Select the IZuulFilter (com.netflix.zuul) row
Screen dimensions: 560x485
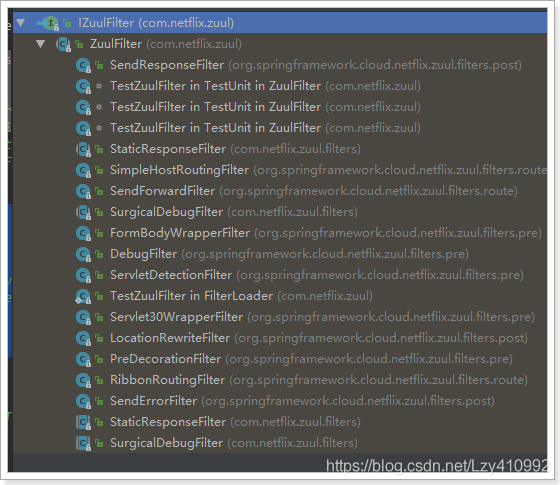click(280, 23)
